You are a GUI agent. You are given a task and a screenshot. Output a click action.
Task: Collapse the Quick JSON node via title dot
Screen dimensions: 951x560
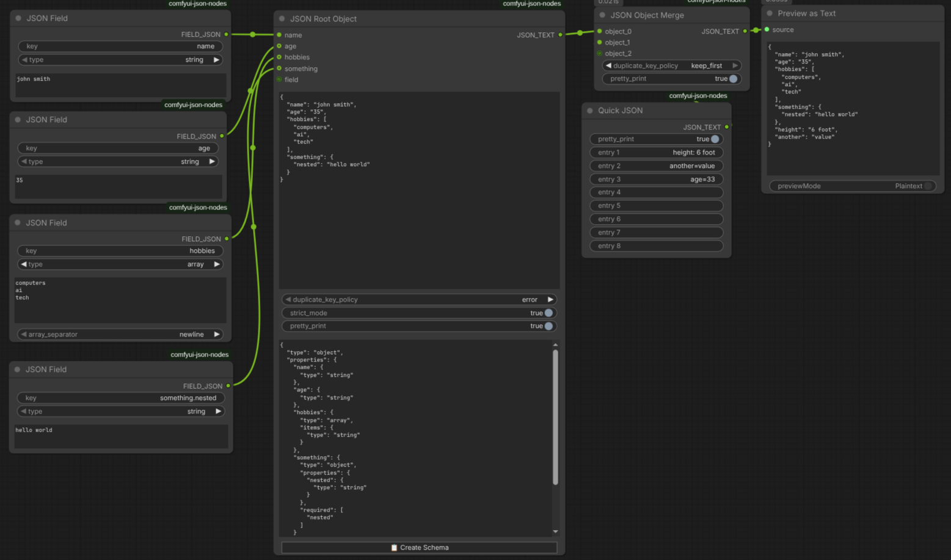pos(590,111)
